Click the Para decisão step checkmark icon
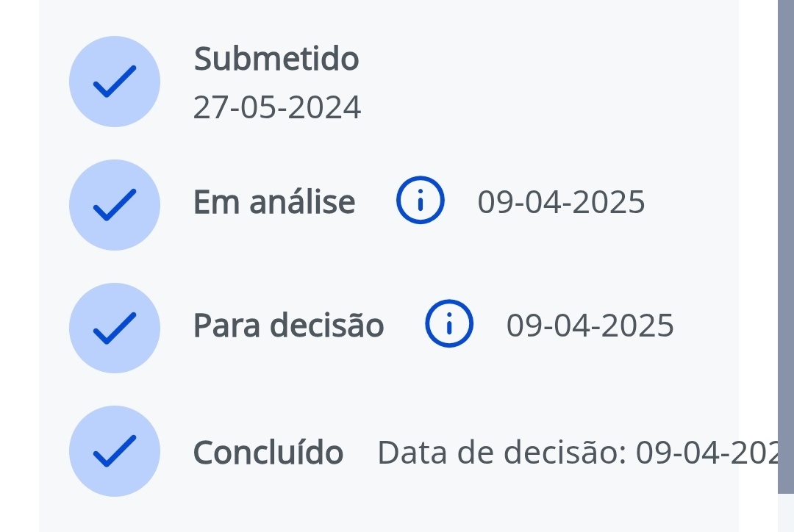This screenshot has height=532, width=794. point(115,328)
